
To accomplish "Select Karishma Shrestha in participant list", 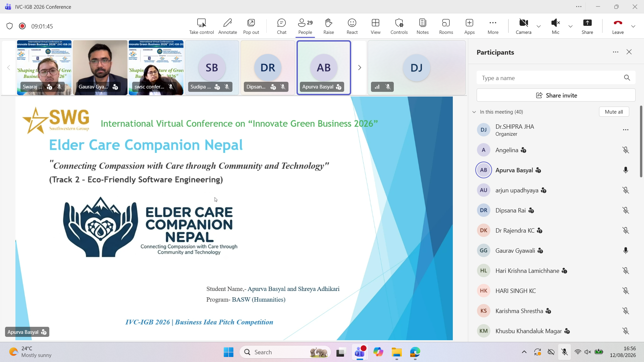I will (x=553, y=311).
